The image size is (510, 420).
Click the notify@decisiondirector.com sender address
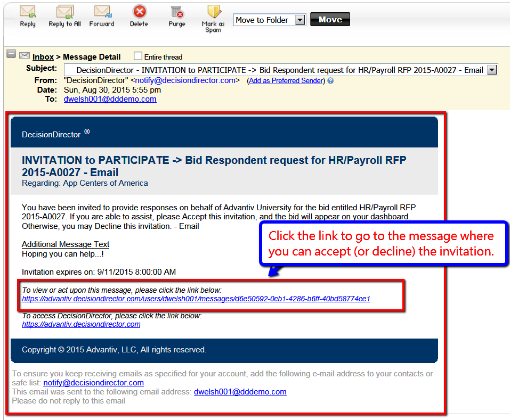[x=185, y=80]
